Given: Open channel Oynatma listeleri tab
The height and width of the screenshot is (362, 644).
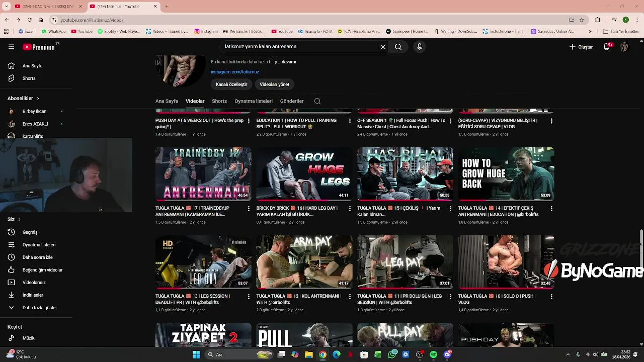Looking at the screenshot, I should point(254,101).
